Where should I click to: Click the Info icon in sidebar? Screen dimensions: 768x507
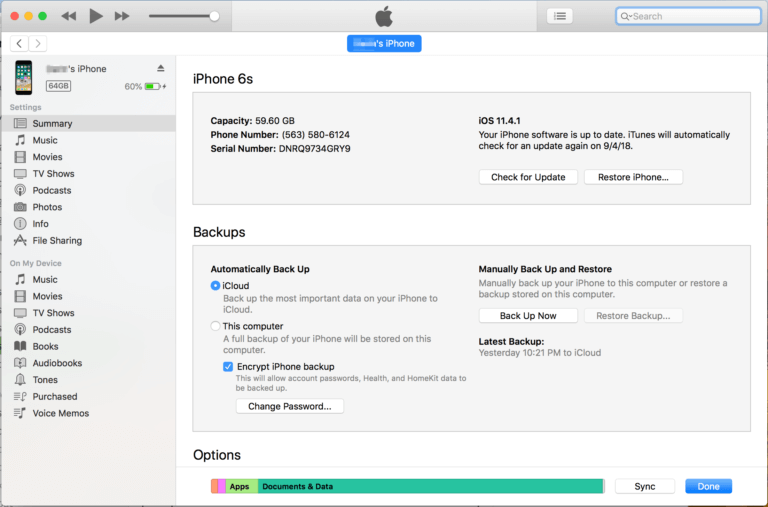click(x=20, y=223)
